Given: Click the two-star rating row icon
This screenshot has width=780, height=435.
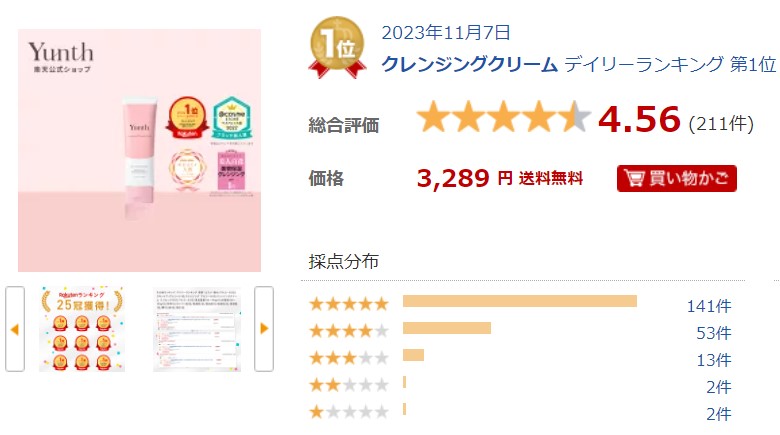Looking at the screenshot, I should 349,385.
